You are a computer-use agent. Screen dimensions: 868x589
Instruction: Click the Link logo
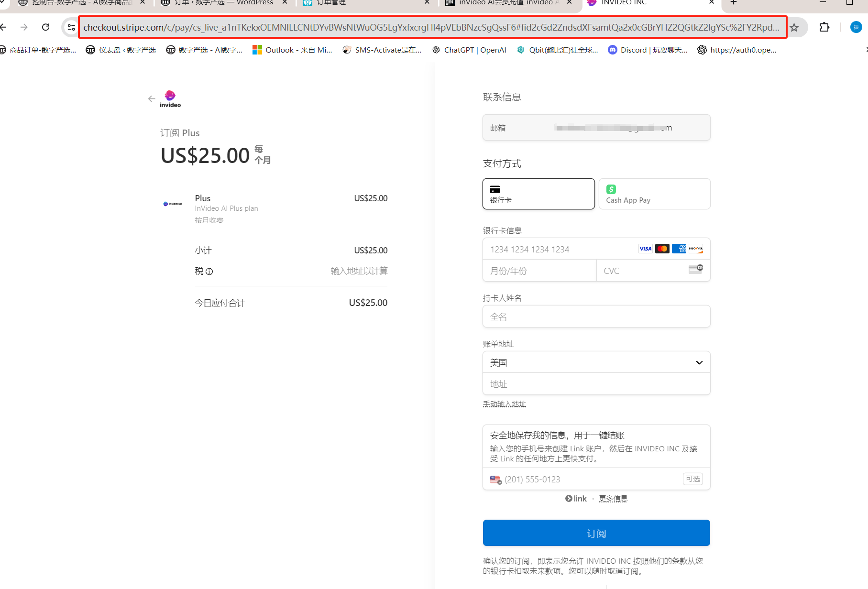pyautogui.click(x=576, y=499)
